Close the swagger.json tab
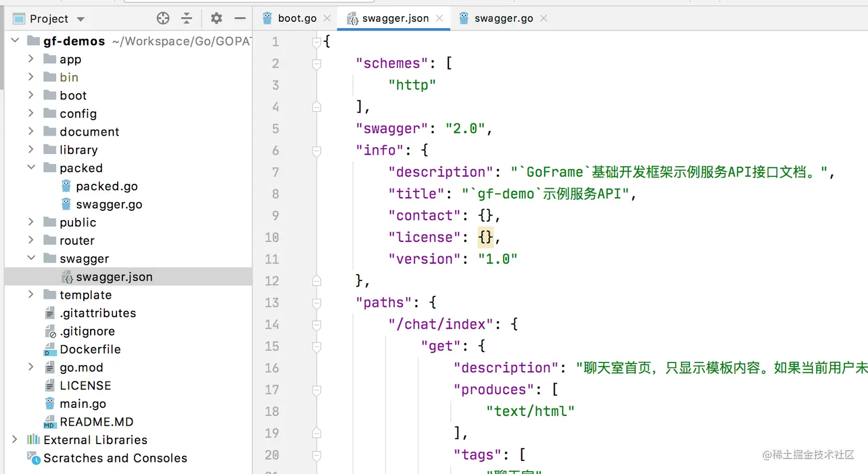This screenshot has height=474, width=868. click(440, 18)
